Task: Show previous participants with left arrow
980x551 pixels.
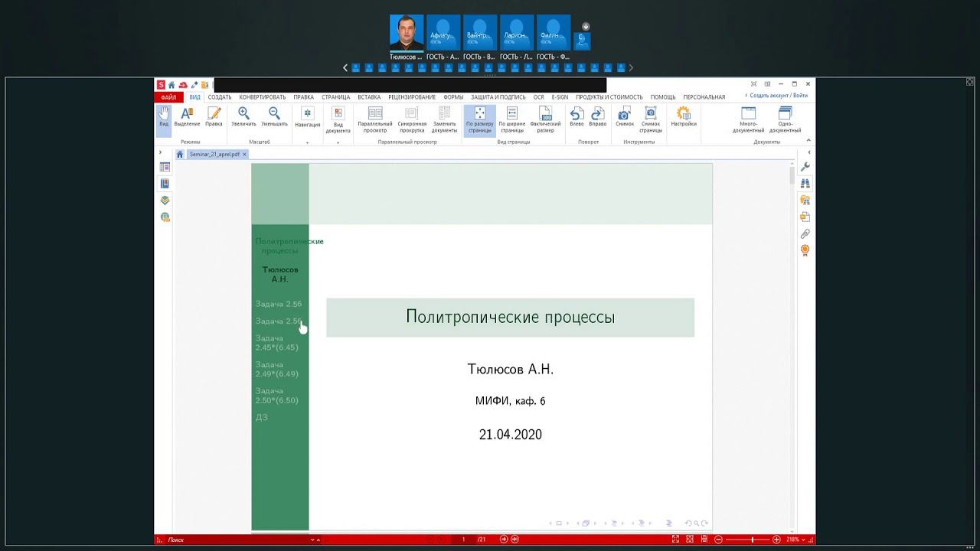Action: click(345, 67)
